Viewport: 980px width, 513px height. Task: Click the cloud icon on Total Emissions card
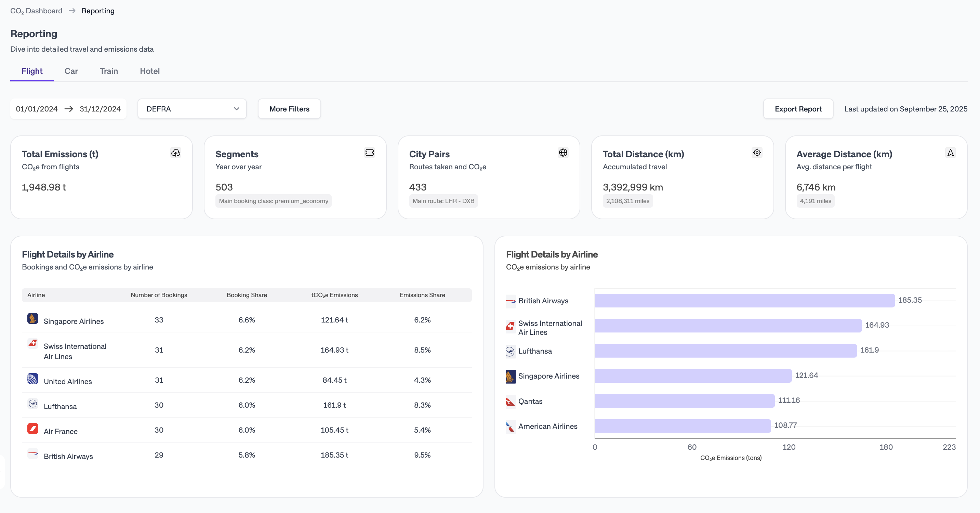click(176, 153)
